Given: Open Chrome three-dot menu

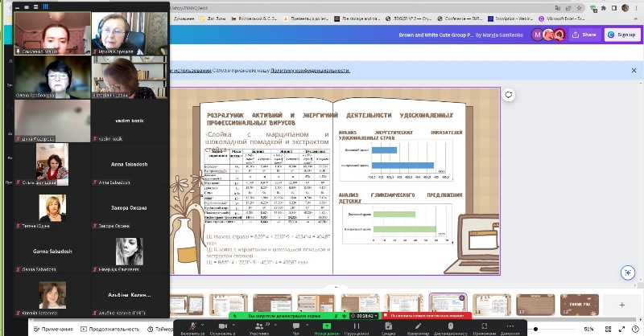Looking at the screenshot, I should pyautogui.click(x=636, y=8).
